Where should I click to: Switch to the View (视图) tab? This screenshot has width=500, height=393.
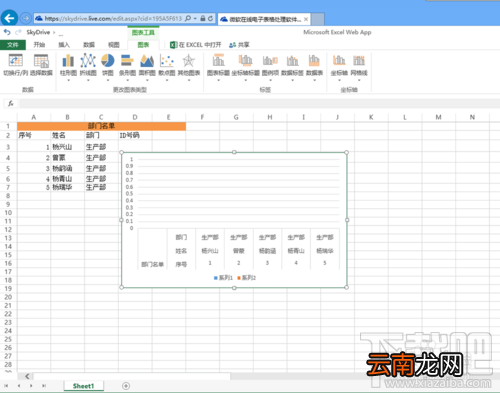(113, 45)
